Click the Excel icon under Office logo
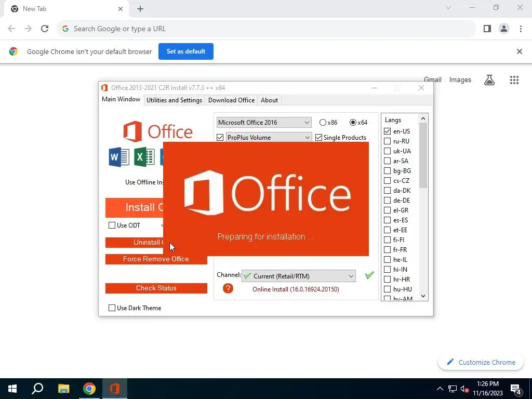This screenshot has height=399, width=532. tap(144, 157)
